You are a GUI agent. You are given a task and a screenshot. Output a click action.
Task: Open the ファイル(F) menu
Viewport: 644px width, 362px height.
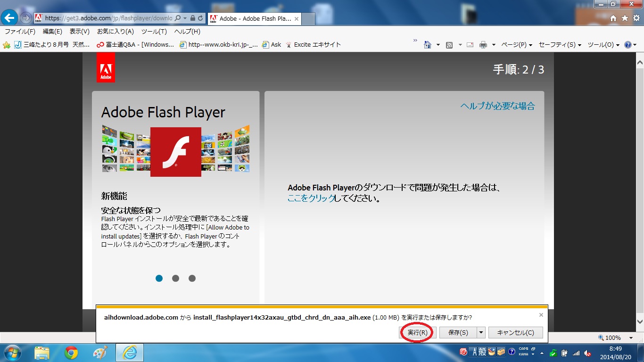click(20, 32)
